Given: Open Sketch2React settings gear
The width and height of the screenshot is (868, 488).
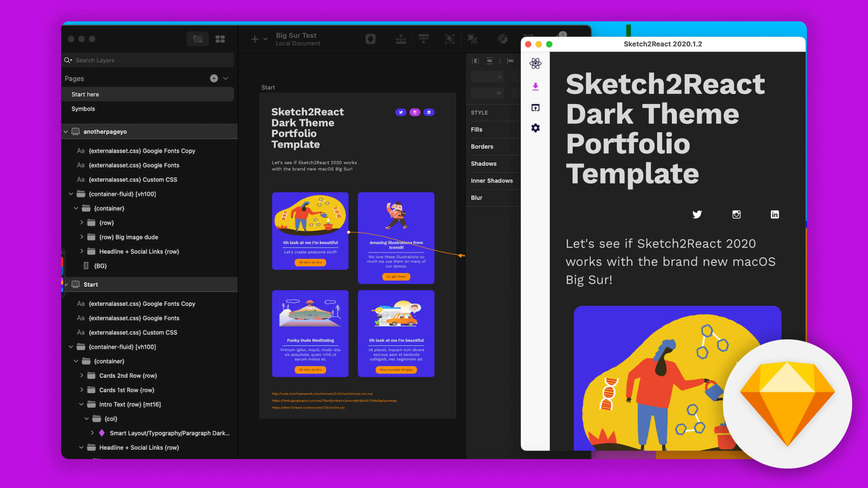Looking at the screenshot, I should click(535, 128).
